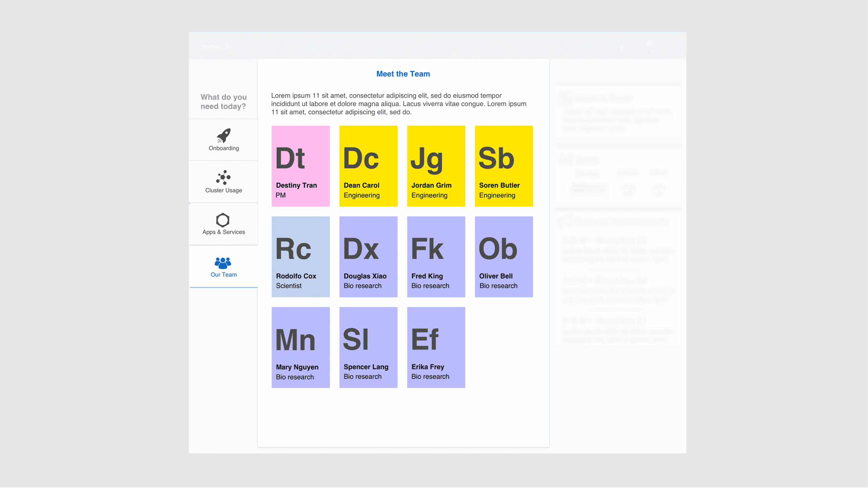Open the Spencer Lang name link
The width and height of the screenshot is (868, 488).
click(366, 367)
